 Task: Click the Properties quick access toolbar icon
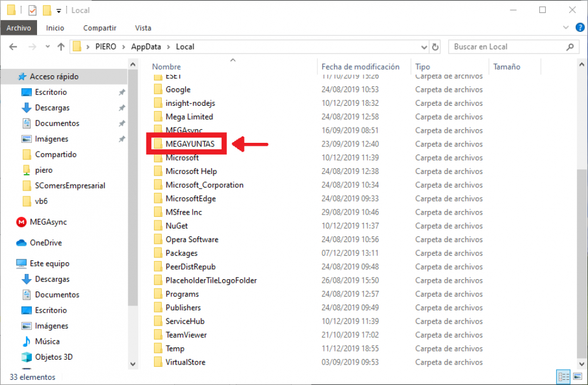(x=32, y=10)
